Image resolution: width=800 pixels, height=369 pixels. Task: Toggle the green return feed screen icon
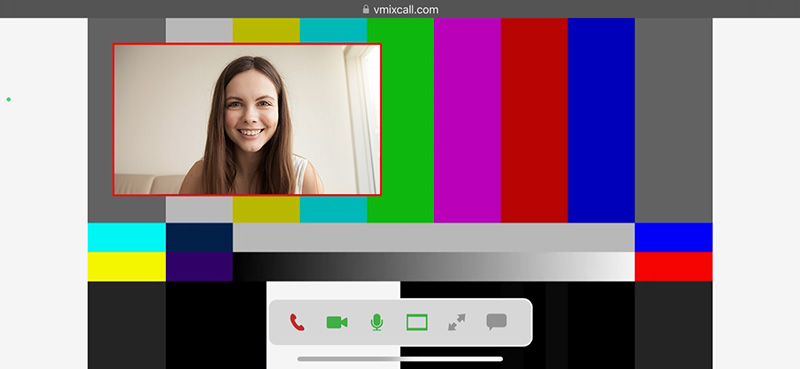coord(417,322)
